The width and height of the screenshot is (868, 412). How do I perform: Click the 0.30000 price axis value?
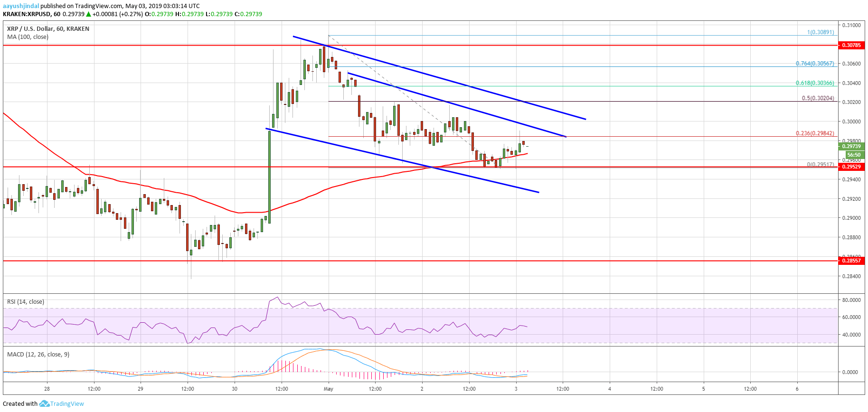(851, 122)
